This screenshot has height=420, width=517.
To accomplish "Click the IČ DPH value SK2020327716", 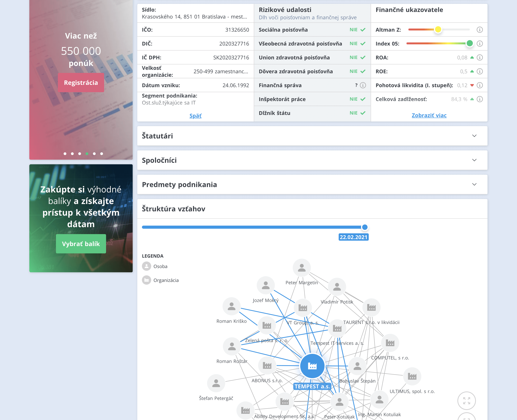I will click(x=231, y=58).
